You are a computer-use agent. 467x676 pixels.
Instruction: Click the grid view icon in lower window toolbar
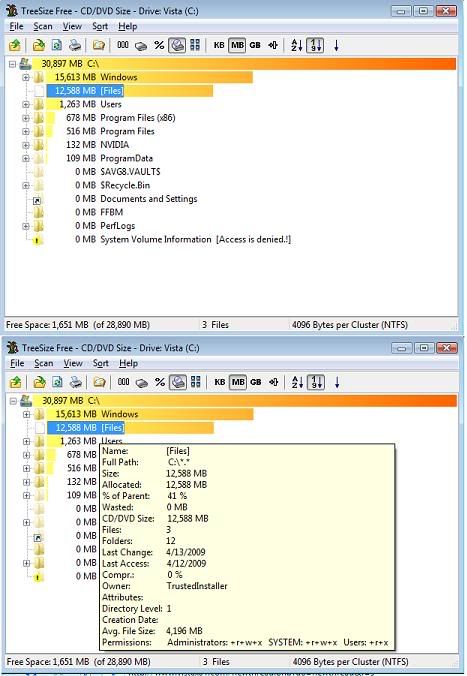(x=196, y=382)
